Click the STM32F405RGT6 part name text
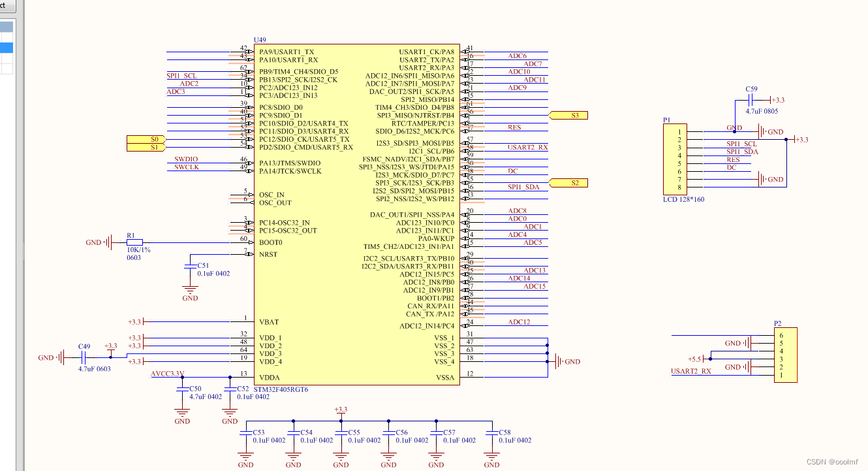Viewport: 868px width, 471px height. [x=281, y=389]
